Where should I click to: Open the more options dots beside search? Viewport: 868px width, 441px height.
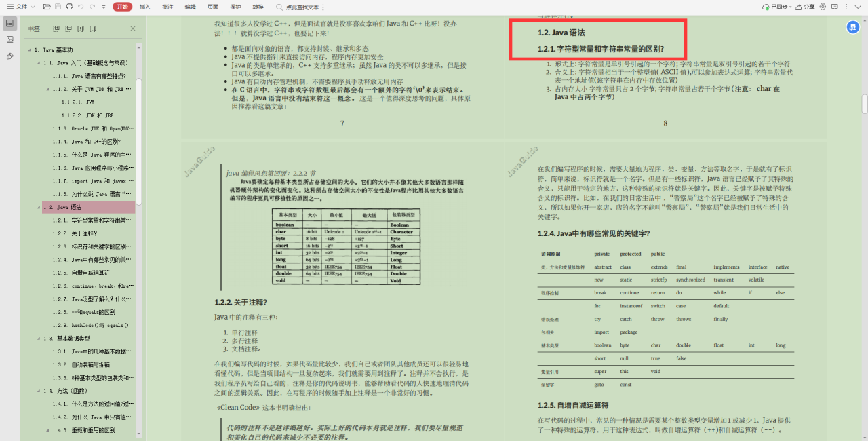tap(323, 7)
